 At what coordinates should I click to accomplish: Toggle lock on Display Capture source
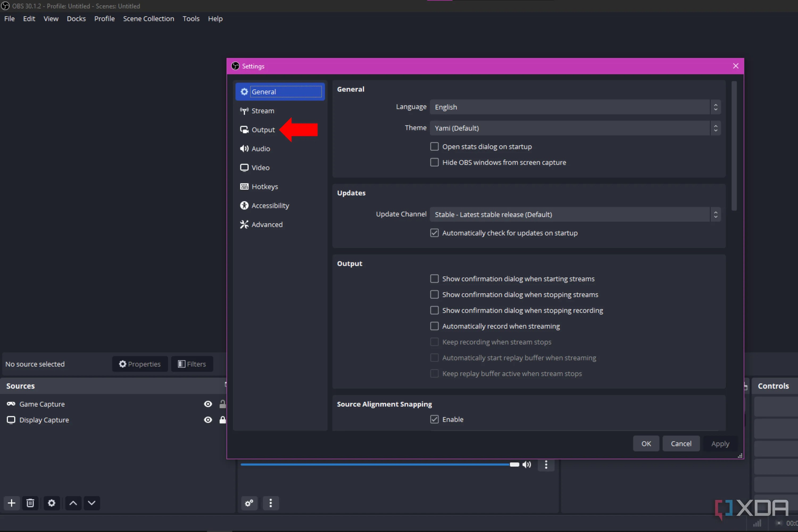click(223, 420)
